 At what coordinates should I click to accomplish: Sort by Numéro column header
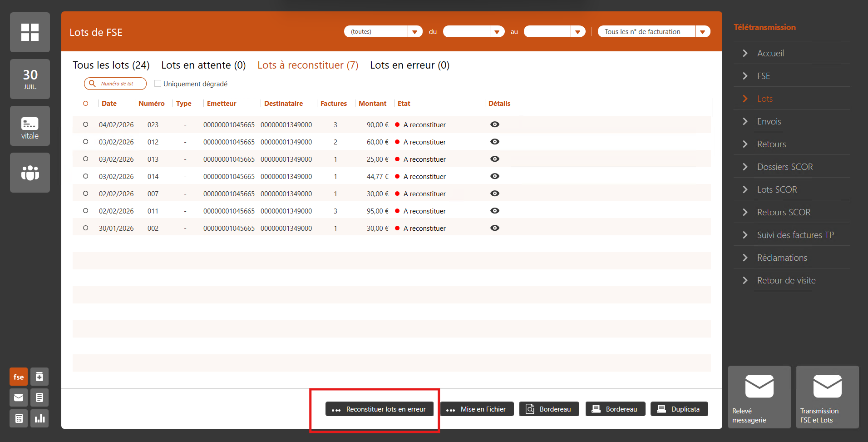[x=152, y=104]
